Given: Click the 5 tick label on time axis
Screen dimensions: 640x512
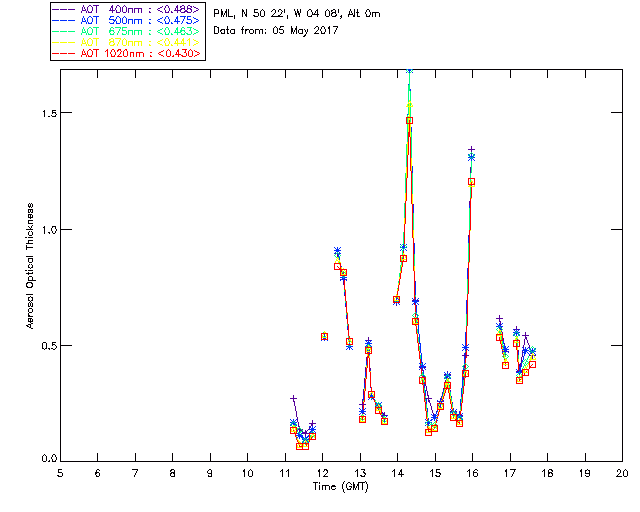Looking at the screenshot, I should click(60, 472).
